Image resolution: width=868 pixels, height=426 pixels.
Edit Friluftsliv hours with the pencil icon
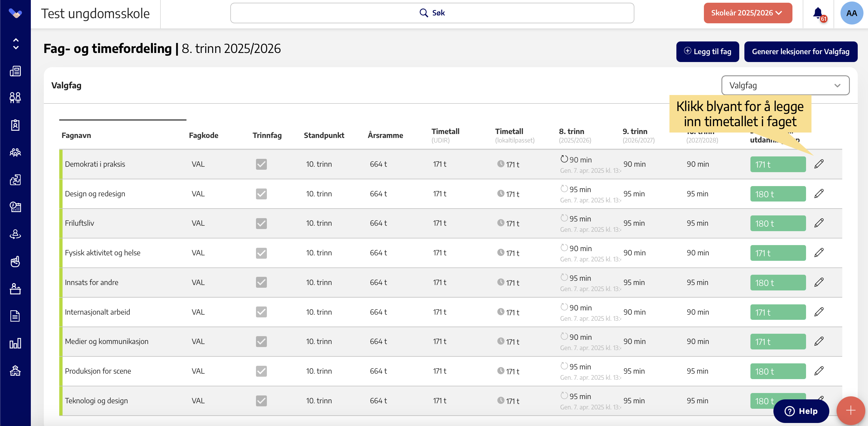819,223
